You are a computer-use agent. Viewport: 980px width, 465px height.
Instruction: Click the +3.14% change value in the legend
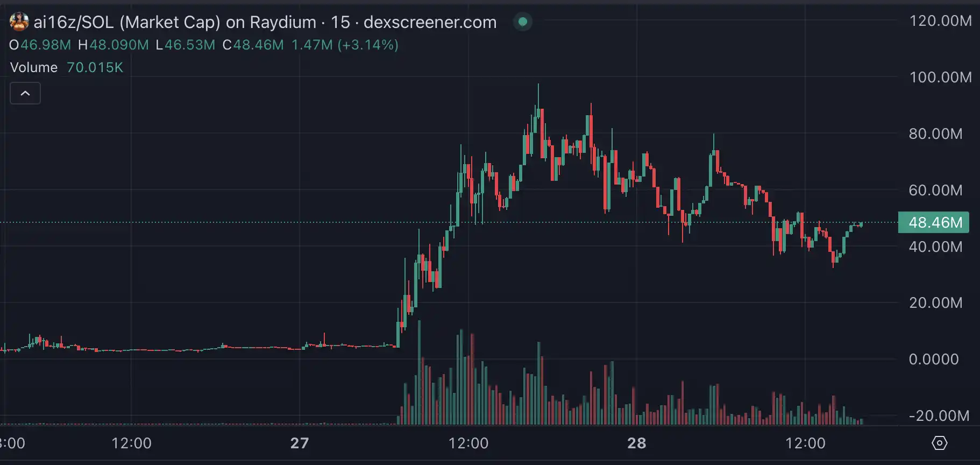point(368,45)
